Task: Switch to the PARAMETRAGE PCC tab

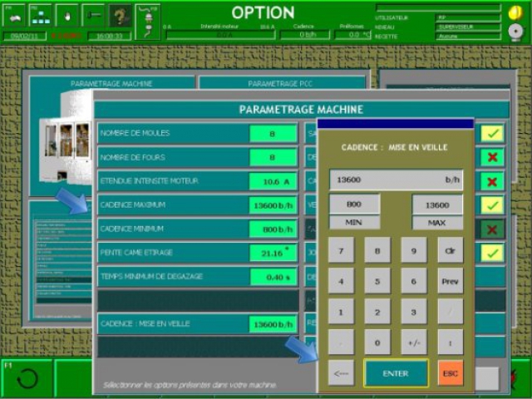Action: tap(283, 83)
